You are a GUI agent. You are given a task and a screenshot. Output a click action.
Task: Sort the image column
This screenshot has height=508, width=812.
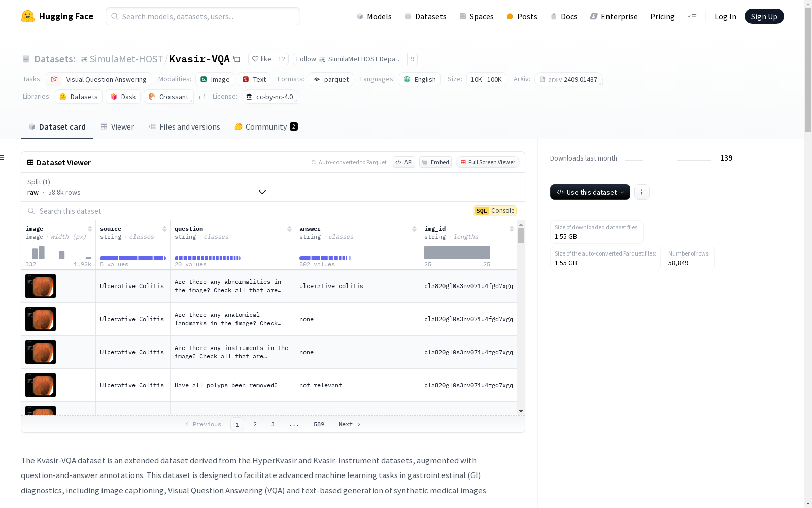pos(90,229)
